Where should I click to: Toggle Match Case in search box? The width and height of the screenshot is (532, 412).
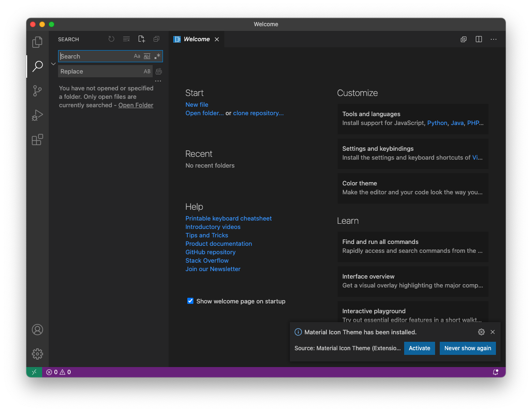pyautogui.click(x=137, y=56)
